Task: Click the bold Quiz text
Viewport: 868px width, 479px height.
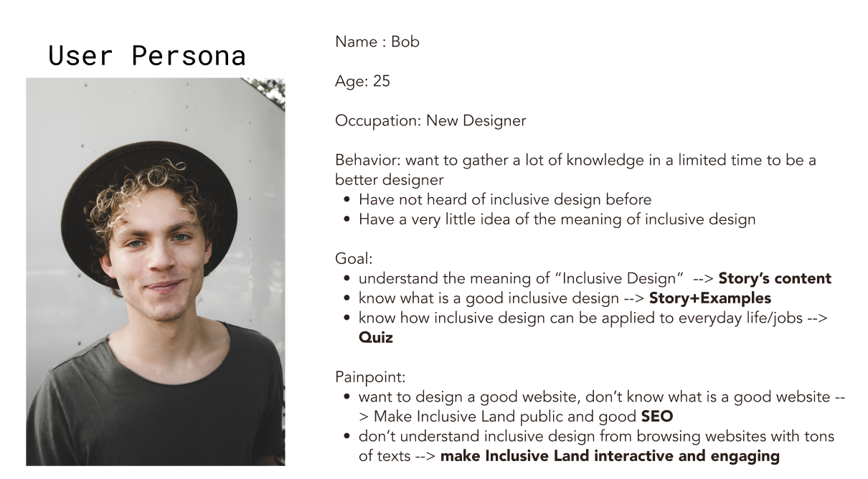Action: tap(376, 337)
